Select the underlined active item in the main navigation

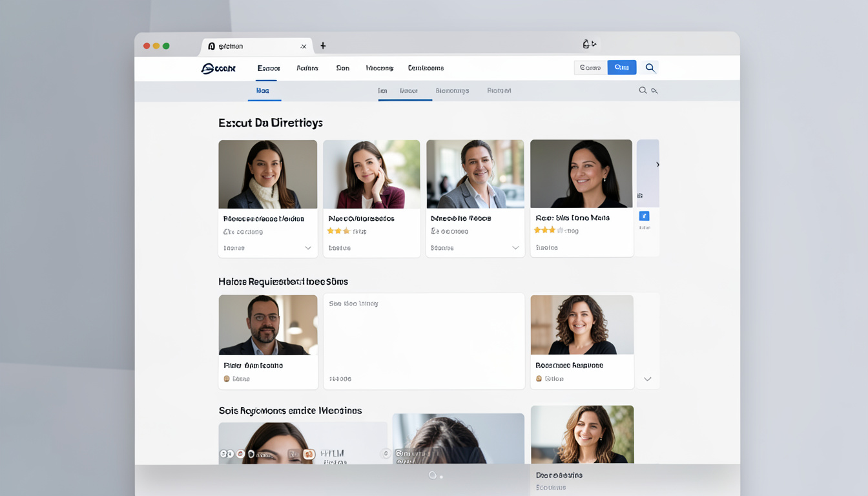pos(269,68)
